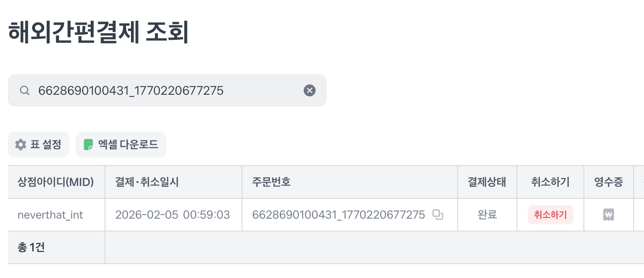Copy the order number using copy icon
The image size is (644, 278).
[x=438, y=215]
